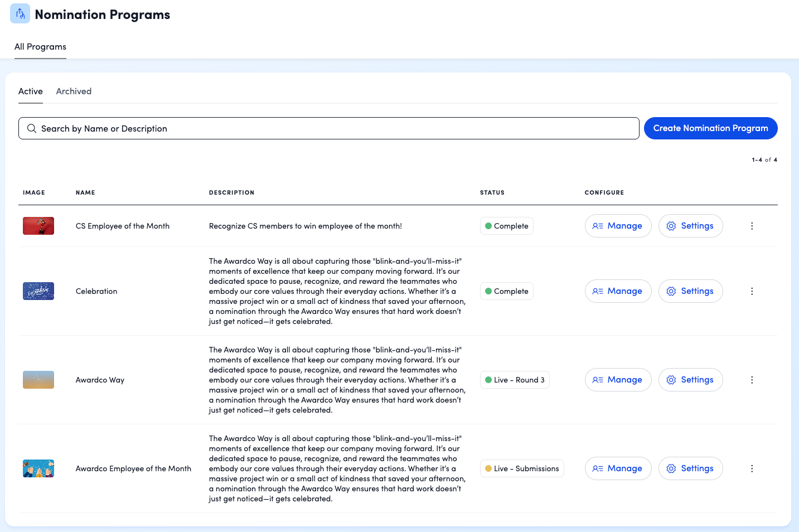Click the CONFIGURE column header
The height and width of the screenshot is (532, 799).
click(604, 192)
